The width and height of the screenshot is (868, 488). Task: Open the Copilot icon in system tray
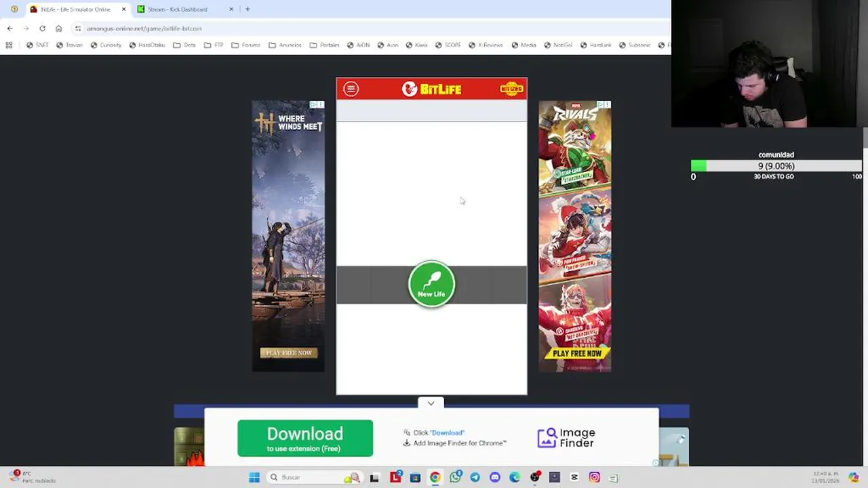pyautogui.click(x=853, y=477)
